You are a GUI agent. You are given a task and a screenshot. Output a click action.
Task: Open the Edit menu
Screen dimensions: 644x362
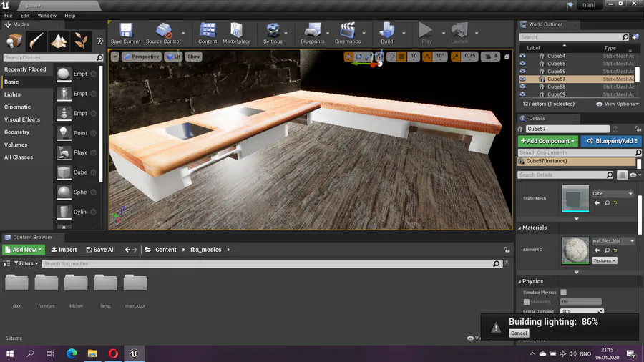point(25,16)
